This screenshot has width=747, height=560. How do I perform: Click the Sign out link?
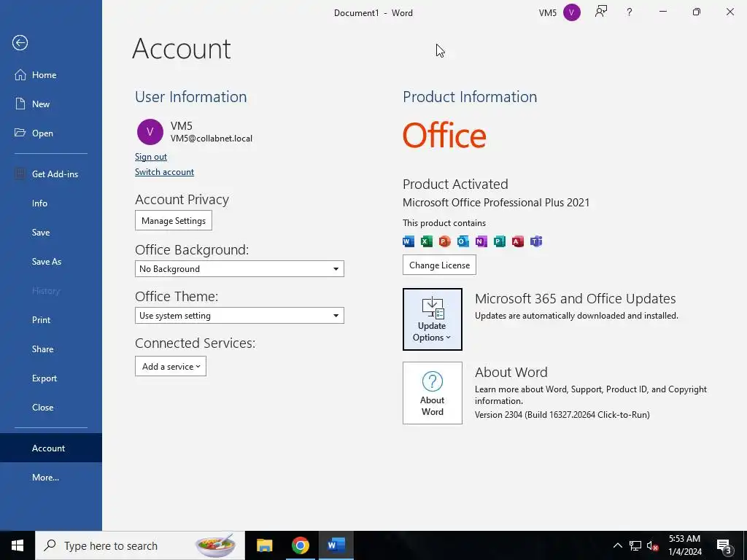pos(150,157)
